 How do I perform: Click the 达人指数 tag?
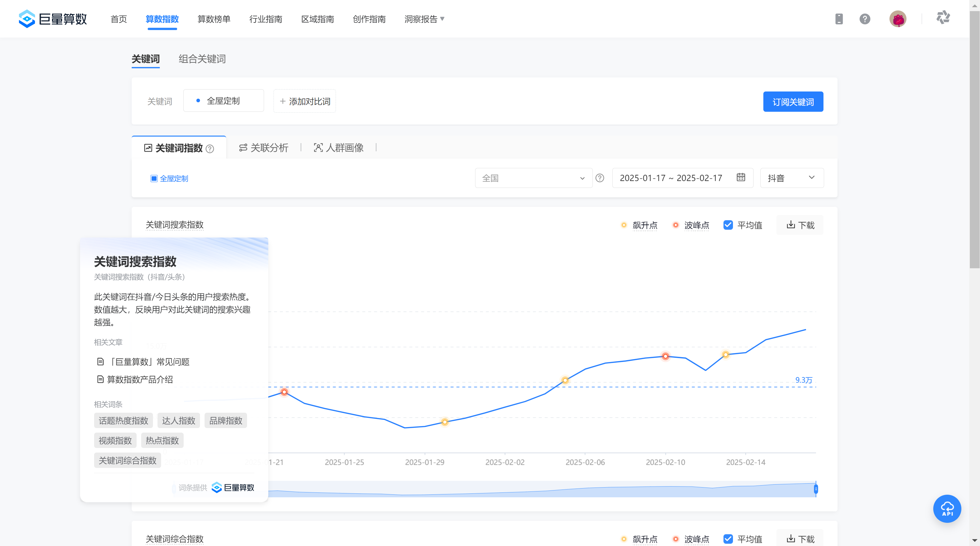pyautogui.click(x=178, y=421)
